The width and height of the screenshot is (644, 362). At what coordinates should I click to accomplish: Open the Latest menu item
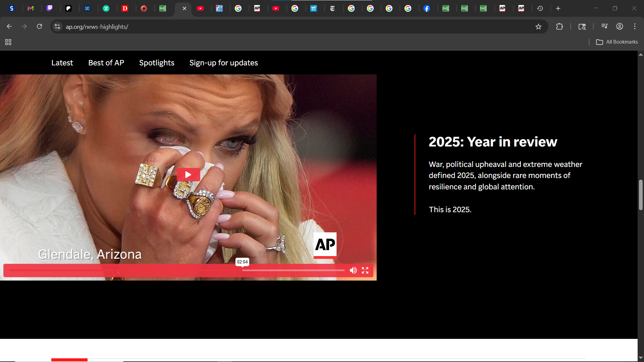62,63
